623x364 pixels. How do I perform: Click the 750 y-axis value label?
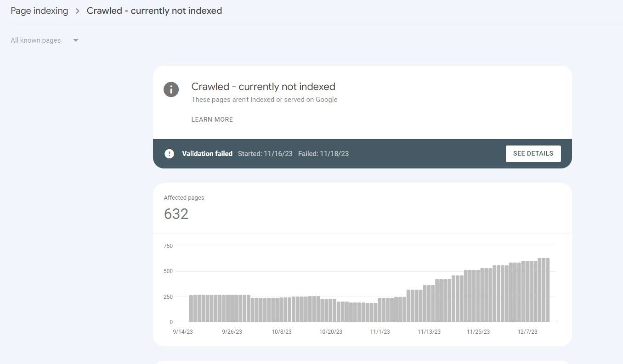click(168, 246)
